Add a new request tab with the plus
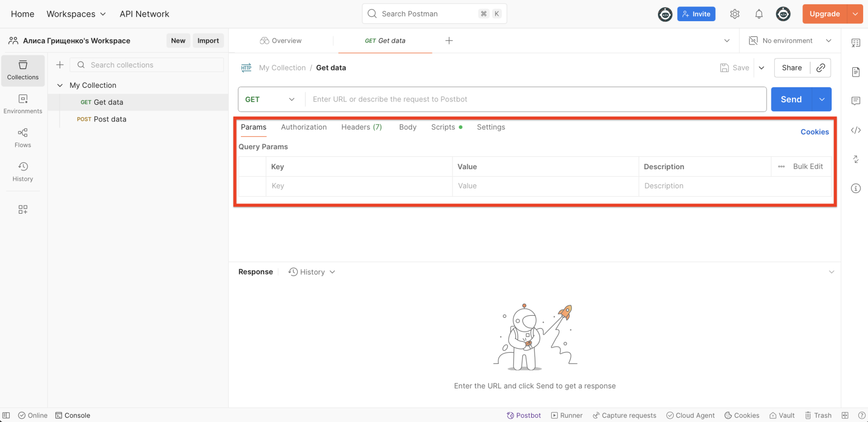The width and height of the screenshot is (868, 422). tap(449, 41)
